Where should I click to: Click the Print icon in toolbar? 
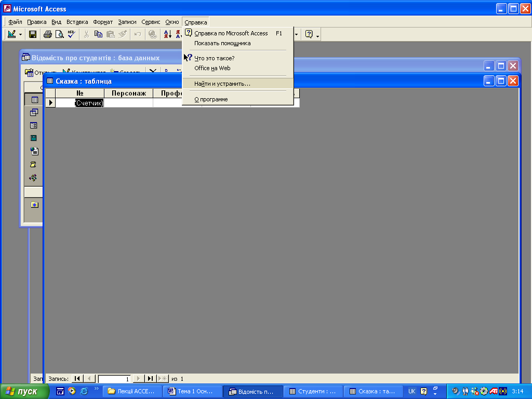pos(48,34)
